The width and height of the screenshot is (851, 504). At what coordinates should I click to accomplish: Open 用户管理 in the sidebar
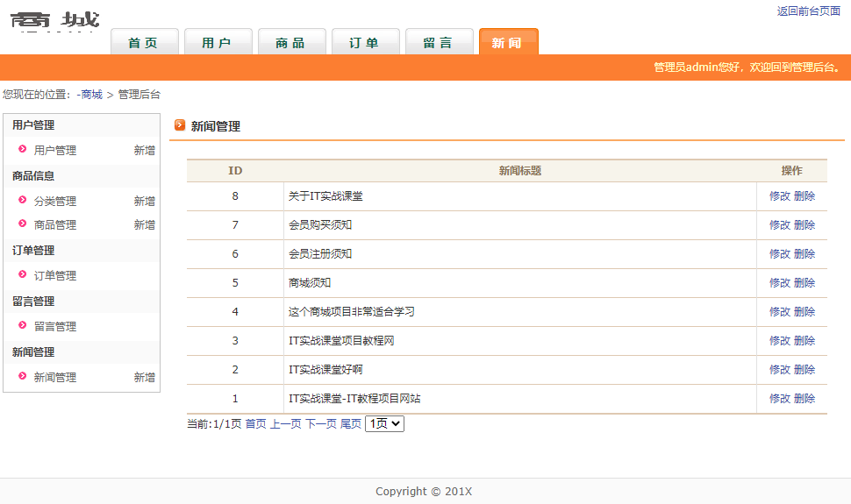point(54,150)
